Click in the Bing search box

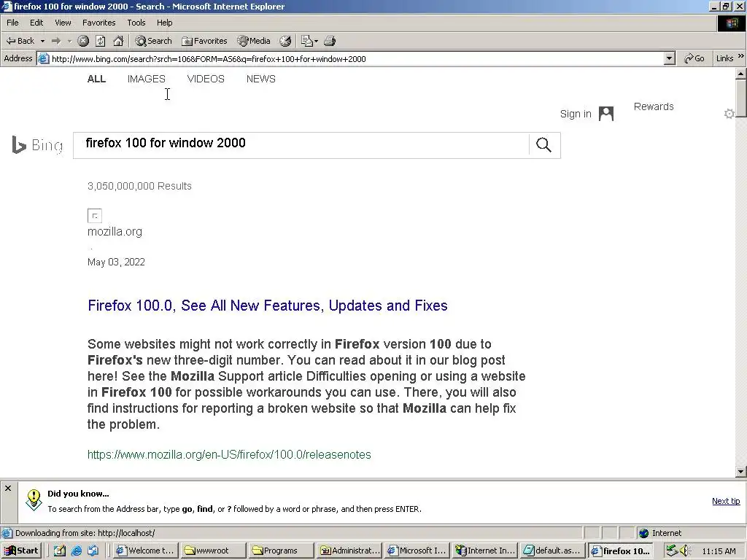301,145
